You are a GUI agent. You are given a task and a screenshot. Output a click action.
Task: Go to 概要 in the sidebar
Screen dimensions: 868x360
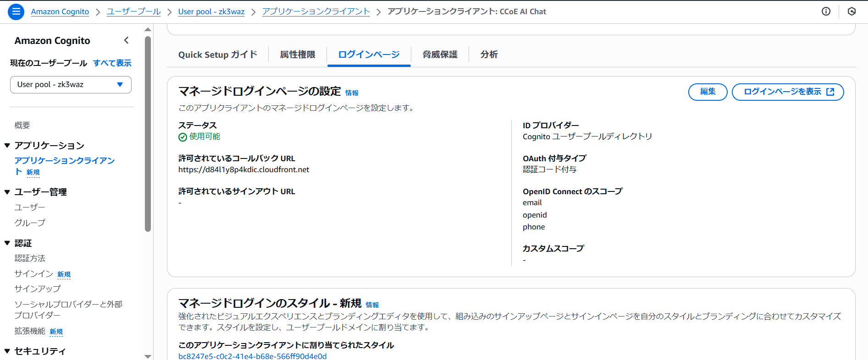(x=22, y=125)
